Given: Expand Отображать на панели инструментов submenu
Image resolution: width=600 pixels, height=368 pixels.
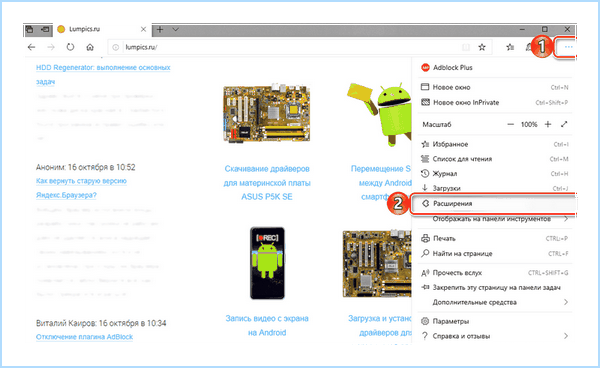Looking at the screenshot, I should click(494, 219).
